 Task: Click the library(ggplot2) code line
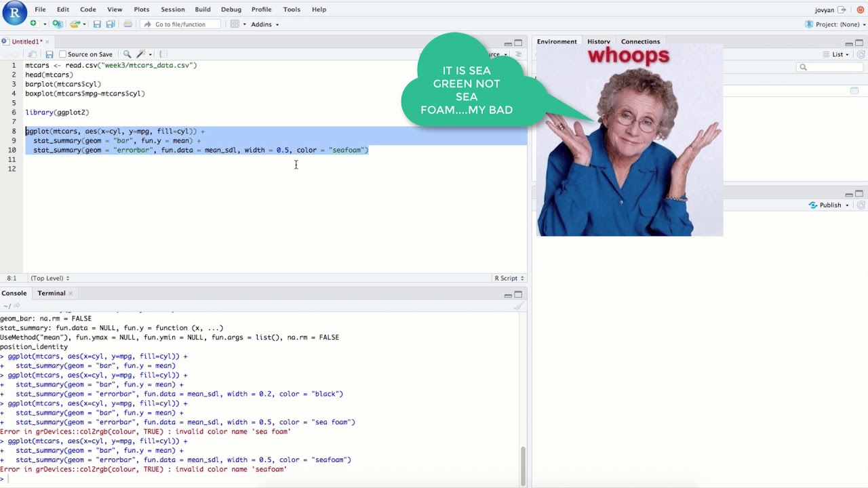[x=57, y=113]
